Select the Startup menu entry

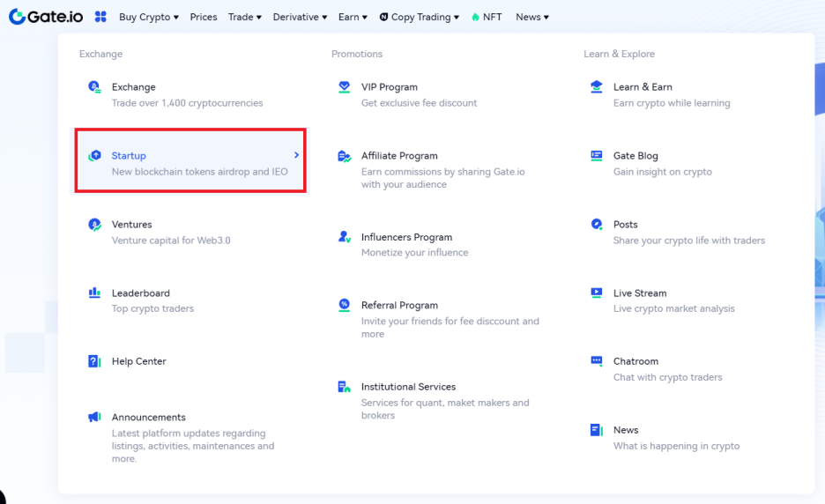click(190, 160)
